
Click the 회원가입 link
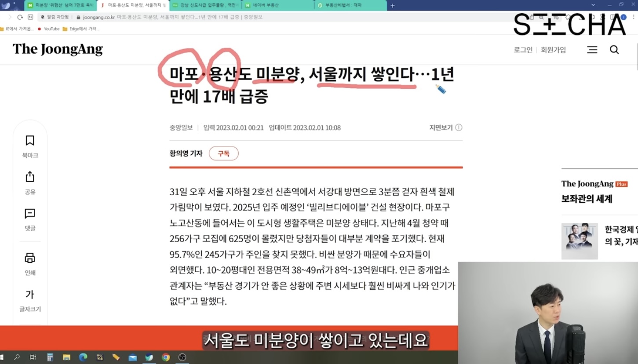coord(553,50)
